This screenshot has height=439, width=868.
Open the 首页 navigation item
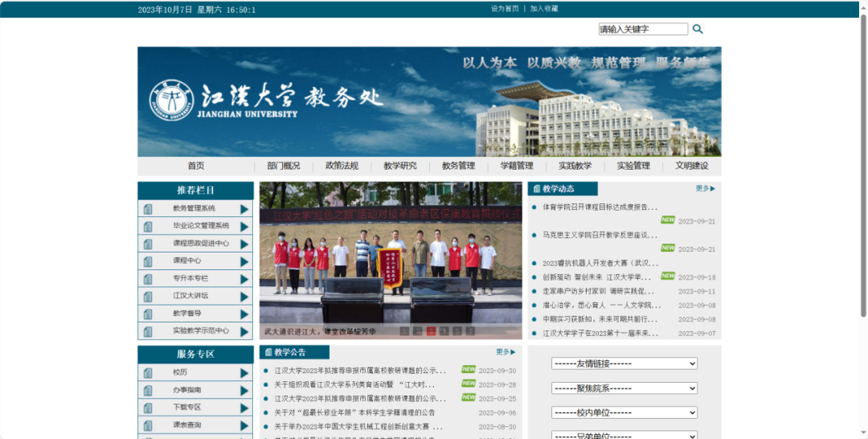(196, 166)
